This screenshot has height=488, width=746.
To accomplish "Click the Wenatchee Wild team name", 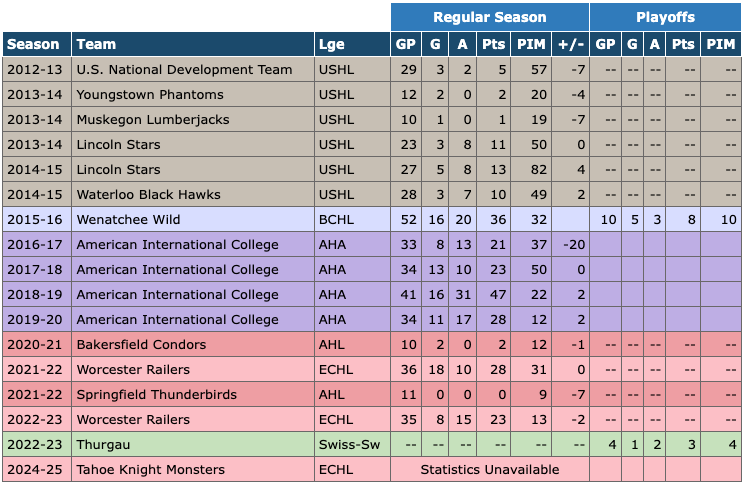I will pyautogui.click(x=126, y=220).
